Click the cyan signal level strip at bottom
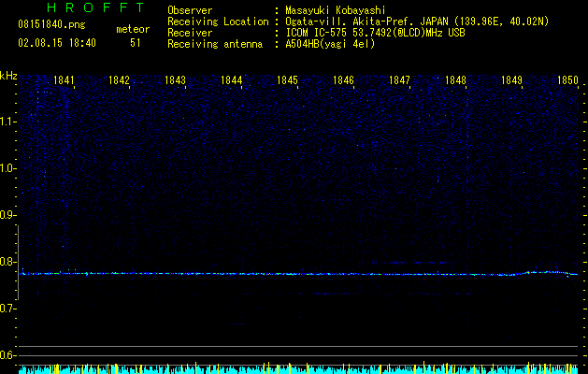Image resolution: width=588 pixels, height=374 pixels. click(298, 369)
